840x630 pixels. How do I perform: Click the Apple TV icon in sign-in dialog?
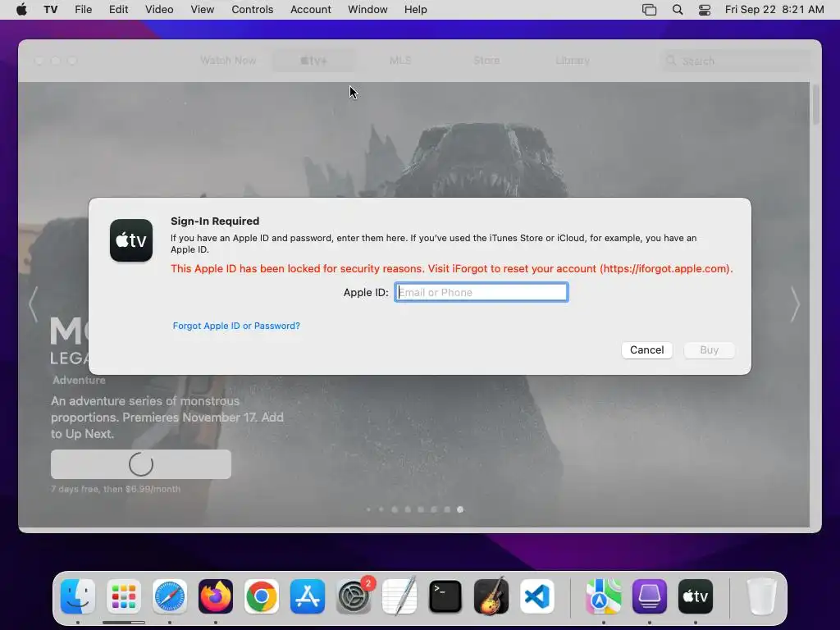(x=131, y=240)
